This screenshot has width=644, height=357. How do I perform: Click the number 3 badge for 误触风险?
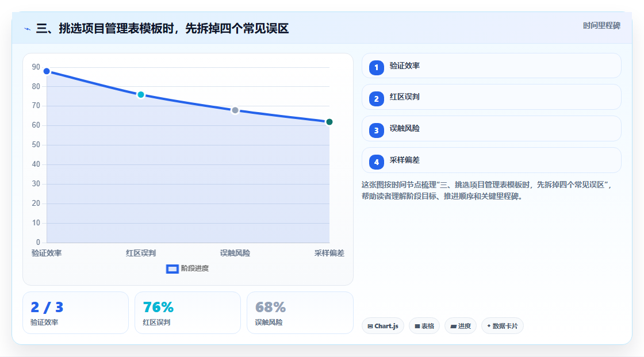(x=376, y=130)
